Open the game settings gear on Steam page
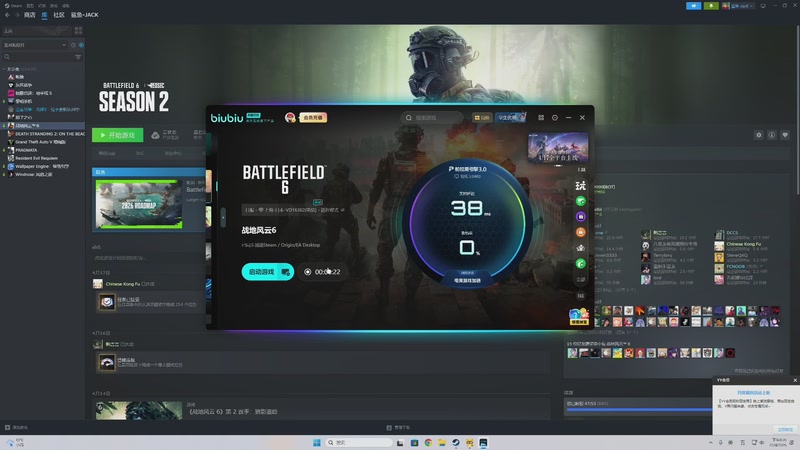Image resolution: width=800 pixels, height=450 pixels. tap(759, 135)
